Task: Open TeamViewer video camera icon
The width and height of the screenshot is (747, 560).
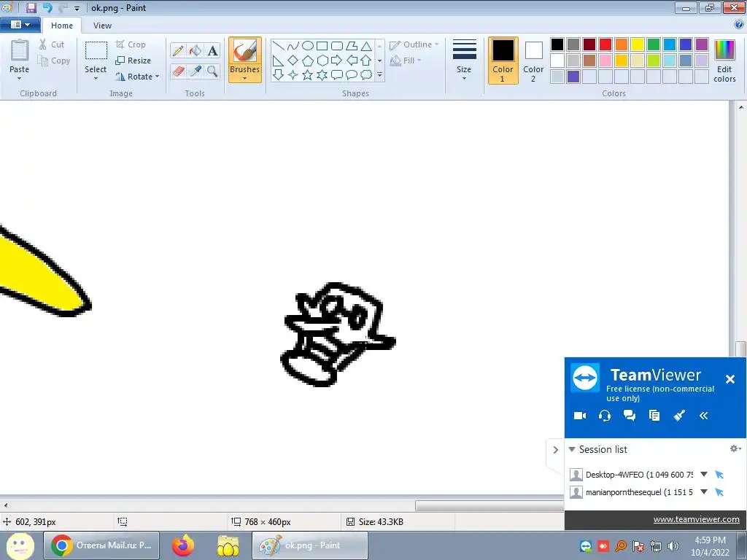Action: (580, 416)
